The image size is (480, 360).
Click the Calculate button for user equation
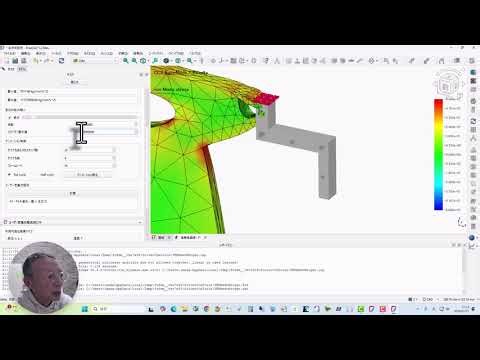click(x=72, y=193)
